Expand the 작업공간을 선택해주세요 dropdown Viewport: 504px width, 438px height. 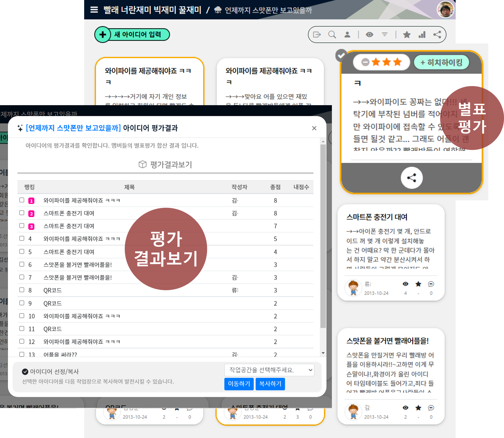(x=269, y=370)
